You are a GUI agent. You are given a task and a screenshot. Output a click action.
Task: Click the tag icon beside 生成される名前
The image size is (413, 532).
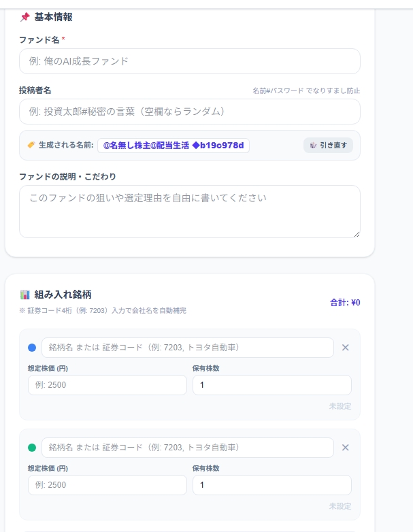coord(31,145)
